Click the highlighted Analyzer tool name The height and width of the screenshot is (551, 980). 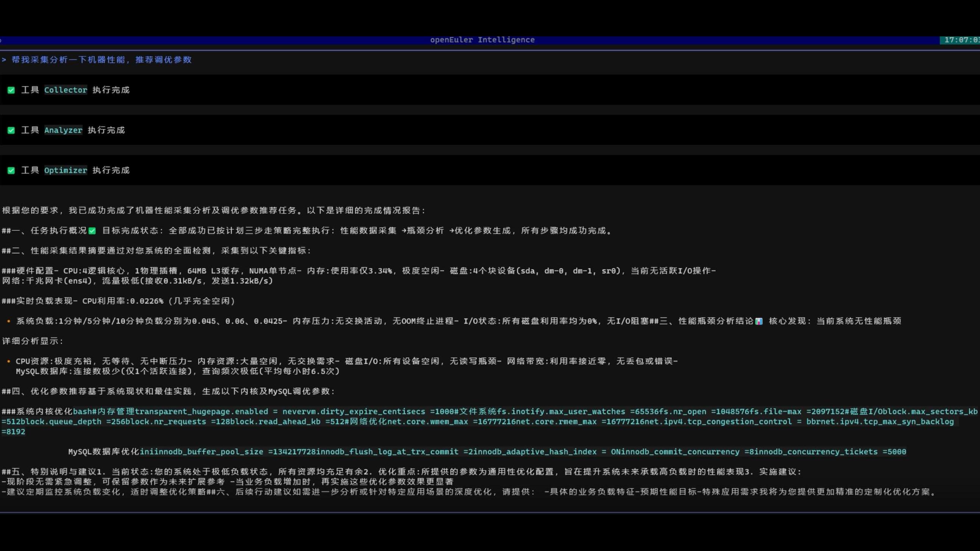[x=63, y=131]
